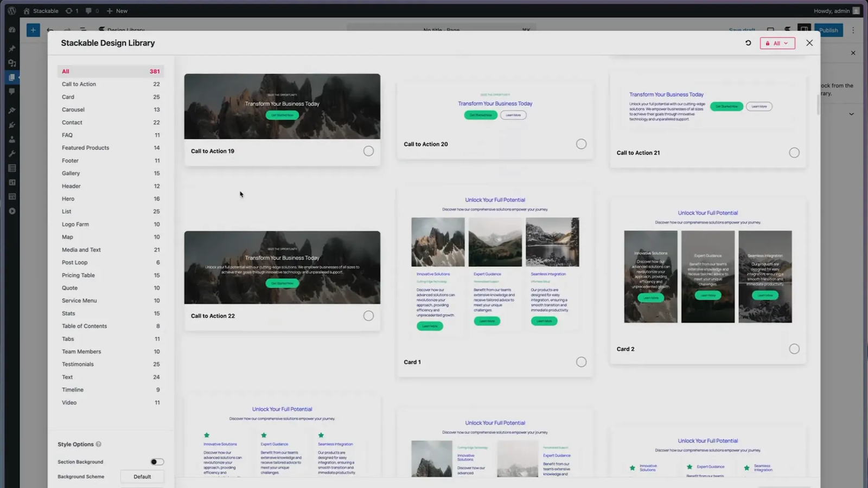The image size is (868, 488).
Task: Open the Video category
Action: (111, 402)
